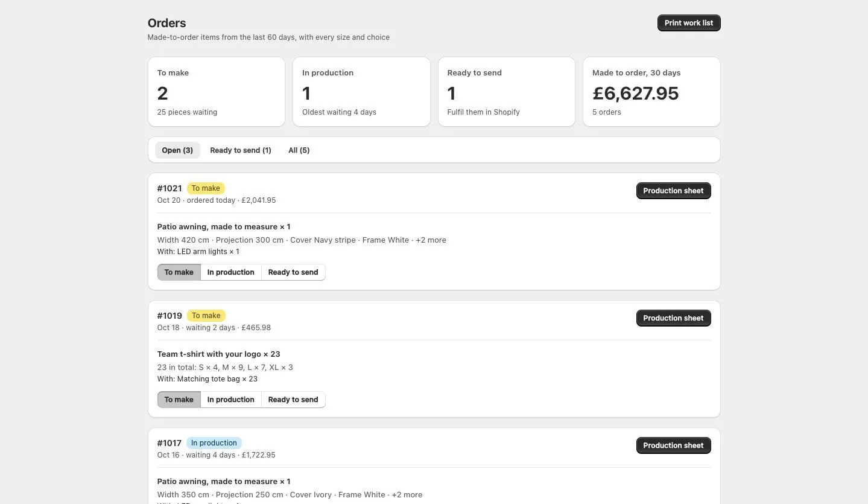The width and height of the screenshot is (868, 504).
Task: Click order number #1021
Action: click(169, 188)
